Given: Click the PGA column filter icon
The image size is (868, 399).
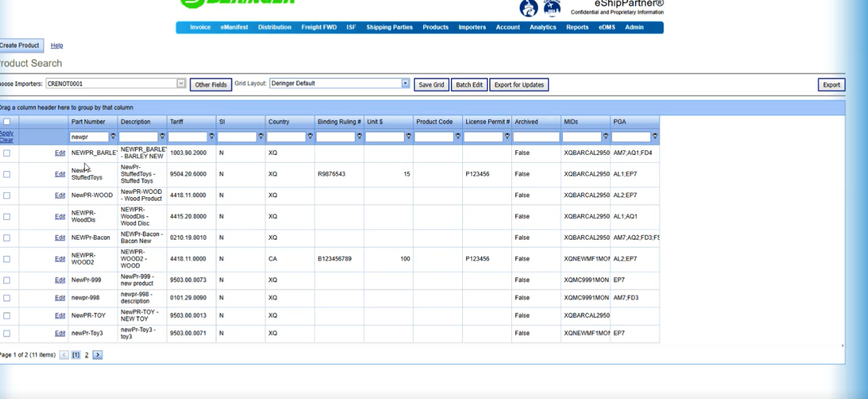Looking at the screenshot, I should (655, 136).
